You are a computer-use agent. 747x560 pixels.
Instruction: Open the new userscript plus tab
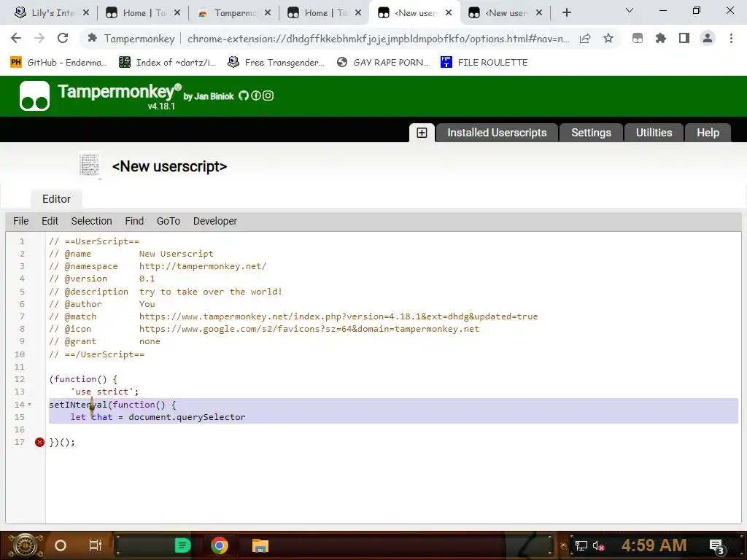tap(422, 133)
